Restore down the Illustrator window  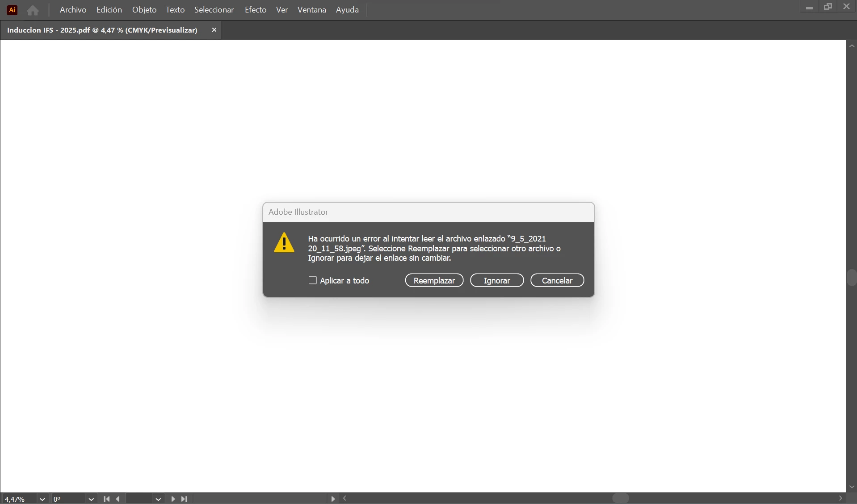coord(828,7)
